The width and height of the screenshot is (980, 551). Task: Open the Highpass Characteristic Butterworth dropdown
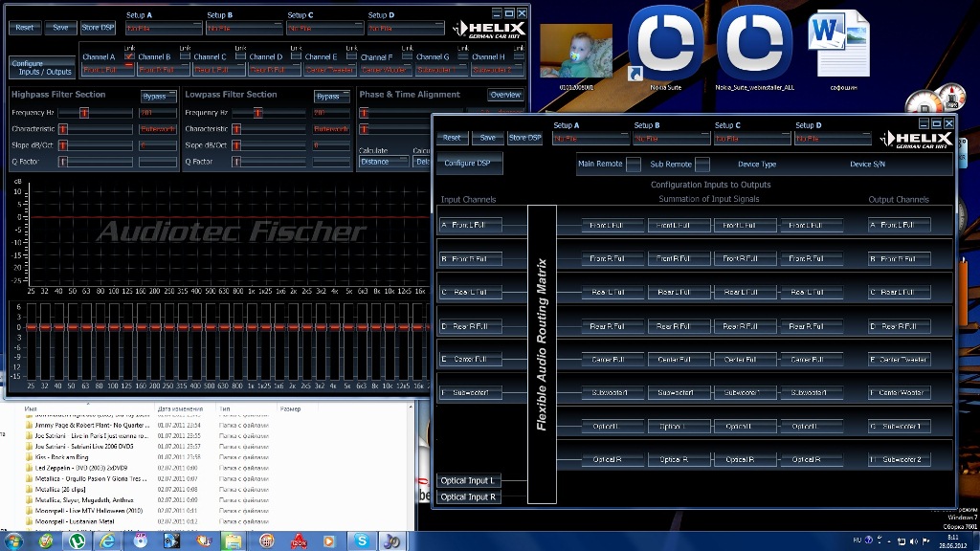click(x=158, y=129)
